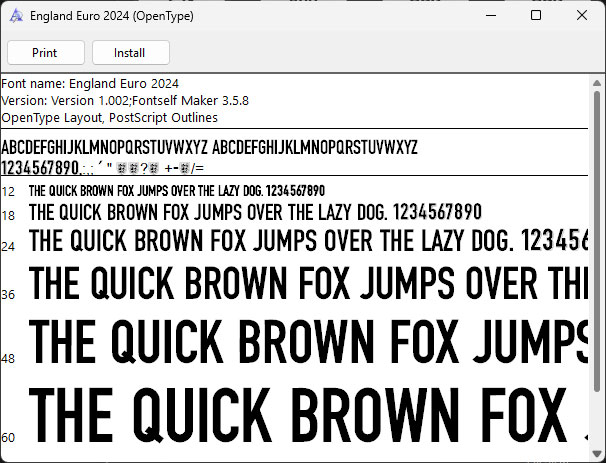
Task: Click the Print button
Action: click(x=44, y=53)
